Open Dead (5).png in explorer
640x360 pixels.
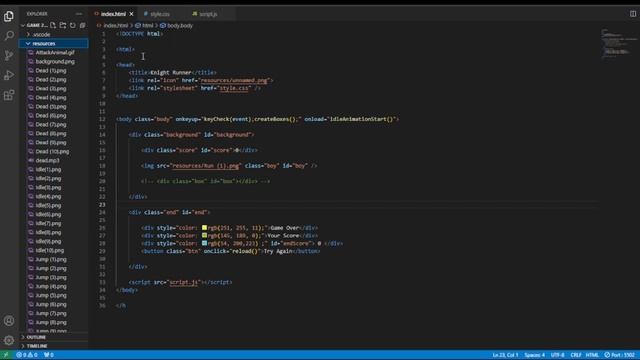click(x=51, y=107)
